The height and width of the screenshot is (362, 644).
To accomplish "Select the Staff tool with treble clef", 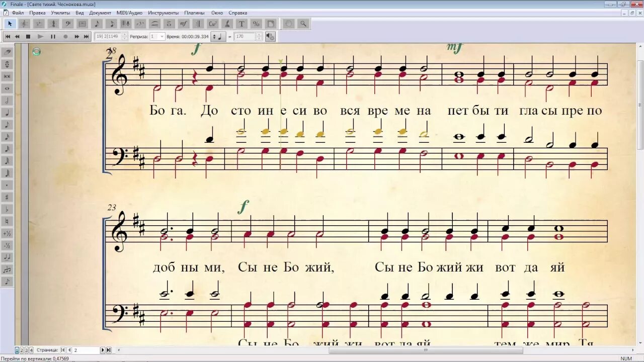I will (x=24, y=24).
